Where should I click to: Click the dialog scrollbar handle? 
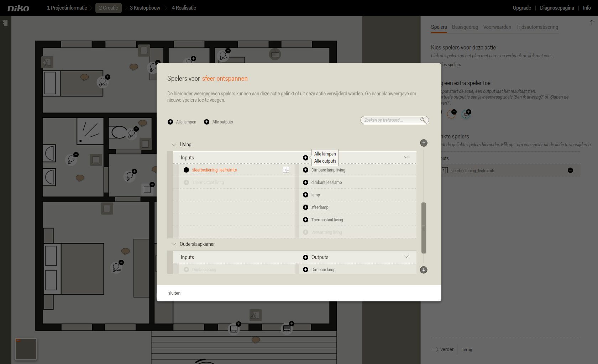(x=424, y=228)
